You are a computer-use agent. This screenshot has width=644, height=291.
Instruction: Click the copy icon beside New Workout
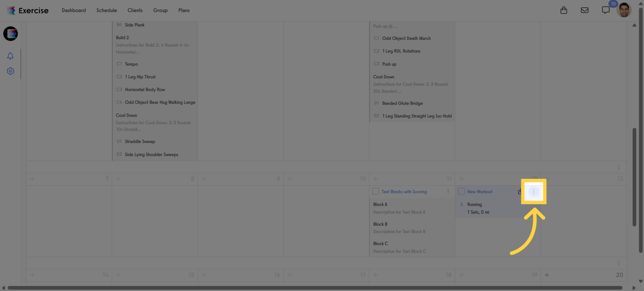[x=520, y=191]
